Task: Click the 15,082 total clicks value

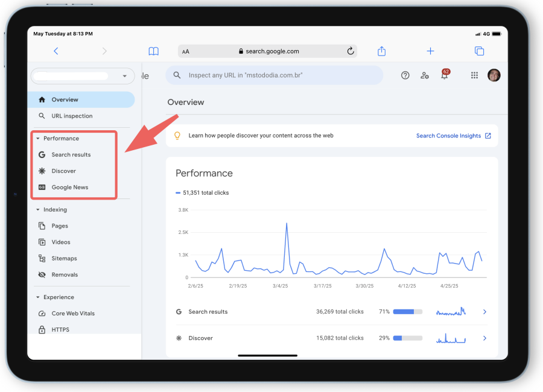Action: (340, 338)
